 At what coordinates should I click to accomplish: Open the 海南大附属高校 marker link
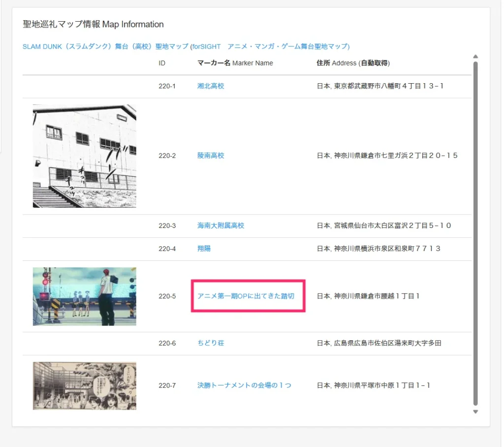[x=220, y=225]
